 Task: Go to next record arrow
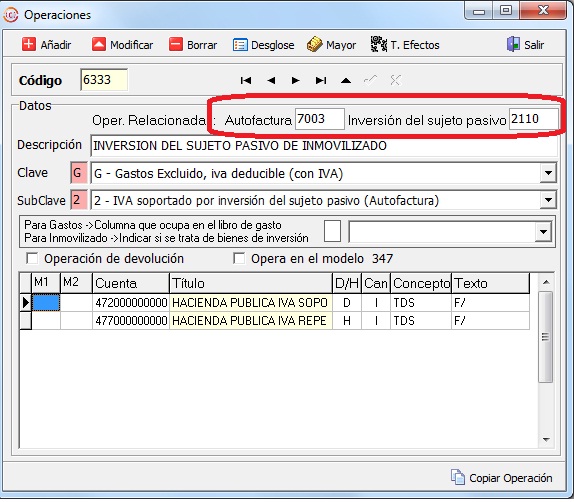pos(295,80)
